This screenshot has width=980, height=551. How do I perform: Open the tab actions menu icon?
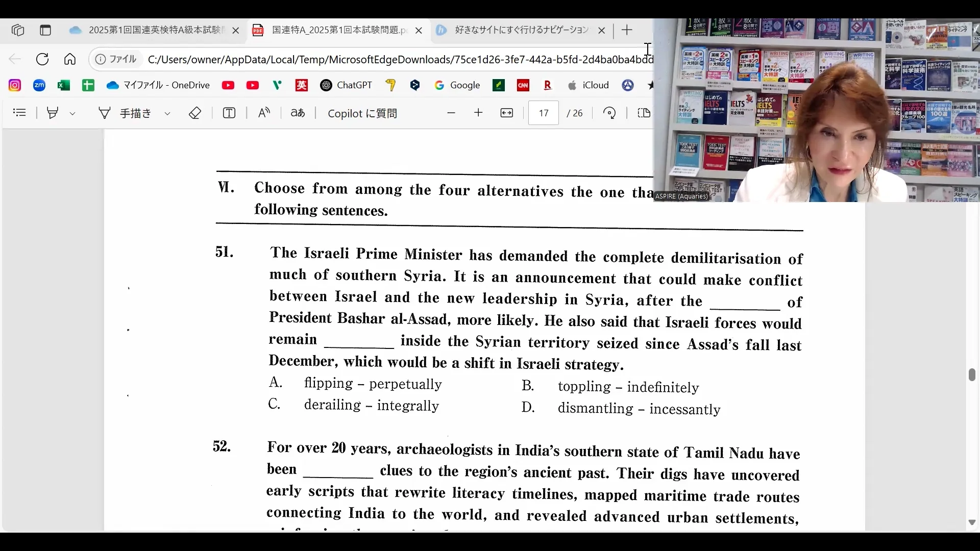(45, 30)
